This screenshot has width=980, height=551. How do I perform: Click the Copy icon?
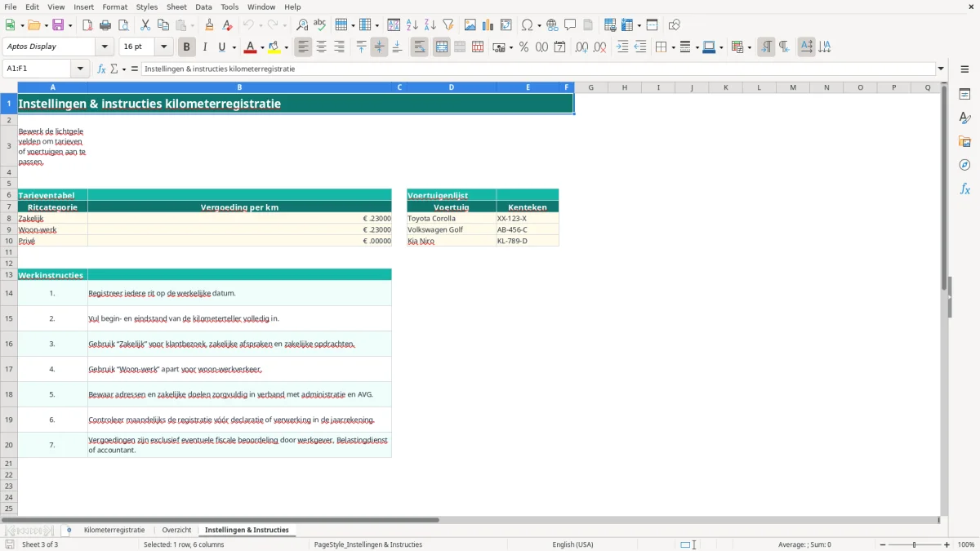[x=163, y=25]
